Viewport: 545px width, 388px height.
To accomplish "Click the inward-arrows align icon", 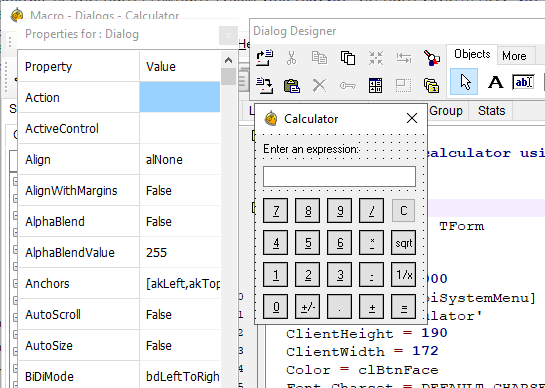I will [x=376, y=58].
